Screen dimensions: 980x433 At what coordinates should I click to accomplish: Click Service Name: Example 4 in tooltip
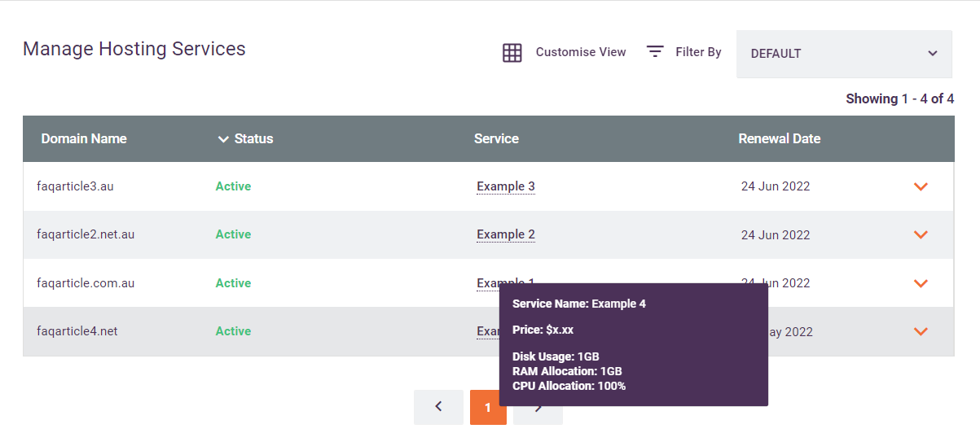[579, 304]
